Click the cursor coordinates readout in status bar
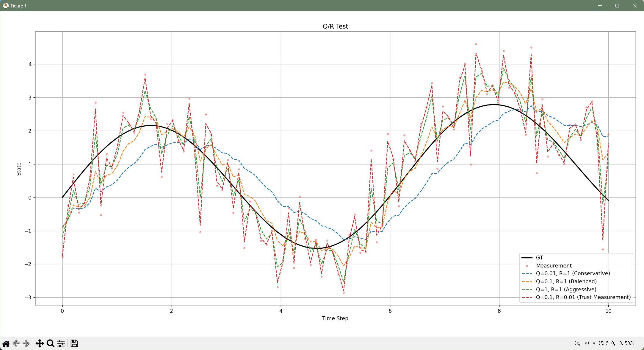The image size is (644, 350). coord(604,343)
